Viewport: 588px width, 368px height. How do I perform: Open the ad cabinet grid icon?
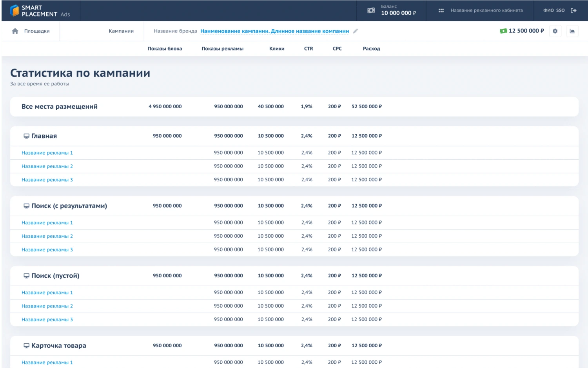[x=441, y=11]
